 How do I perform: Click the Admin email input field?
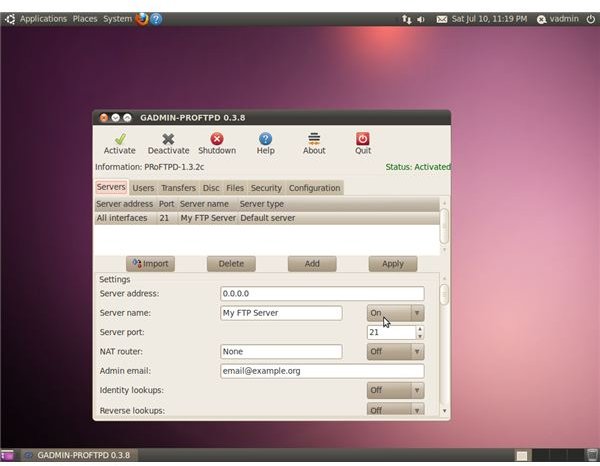322,371
